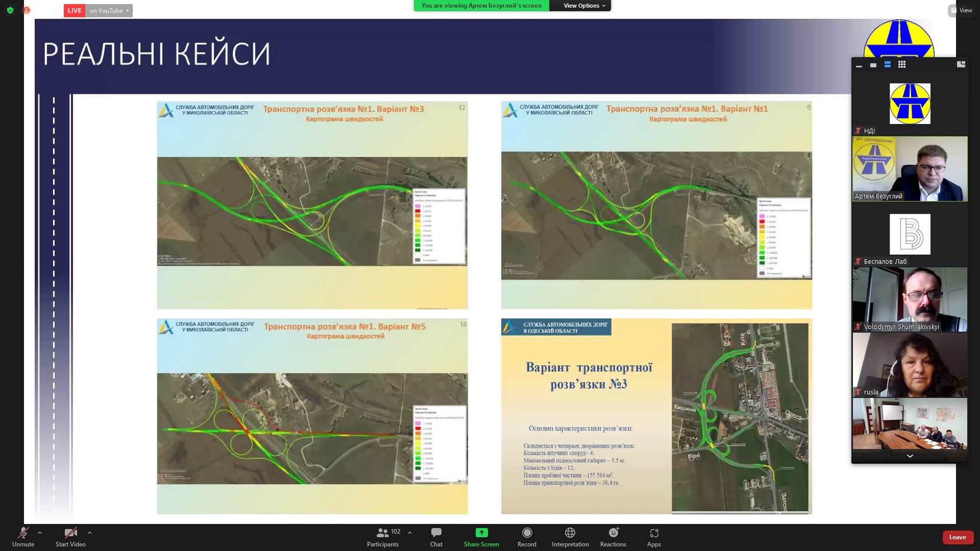Expand video options arrow beside Start Video
980x551 pixels.
coord(90,533)
